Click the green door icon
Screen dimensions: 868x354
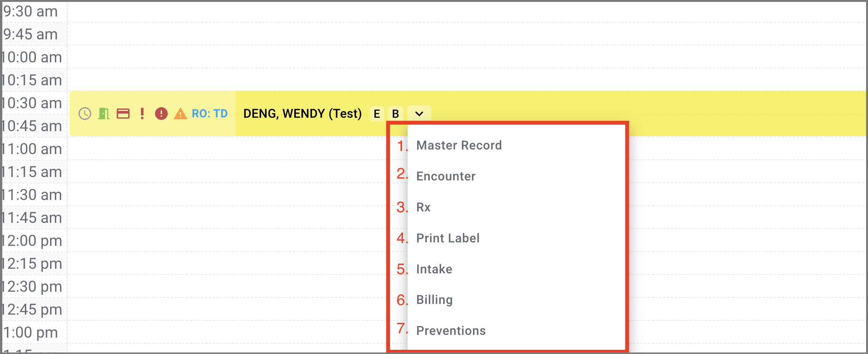(x=104, y=114)
